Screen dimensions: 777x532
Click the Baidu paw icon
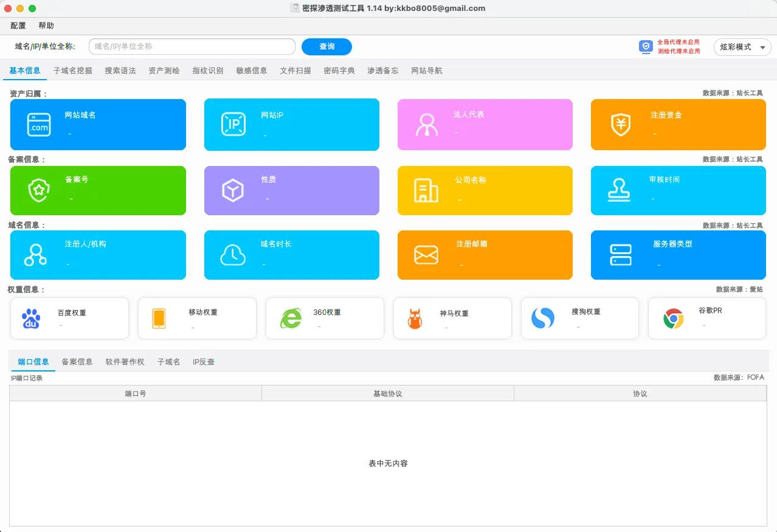tap(31, 319)
